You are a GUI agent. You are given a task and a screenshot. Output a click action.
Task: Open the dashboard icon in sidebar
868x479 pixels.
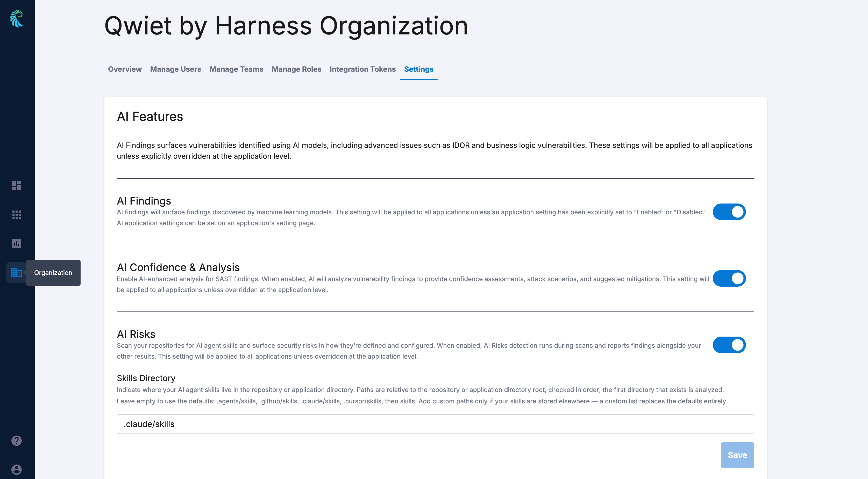pyautogui.click(x=17, y=185)
